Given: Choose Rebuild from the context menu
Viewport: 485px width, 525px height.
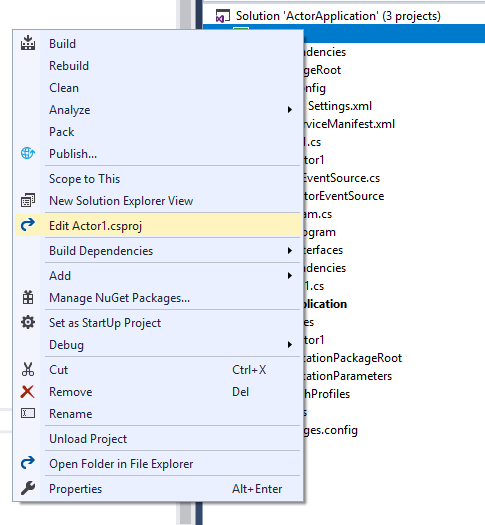Looking at the screenshot, I should click(69, 66).
